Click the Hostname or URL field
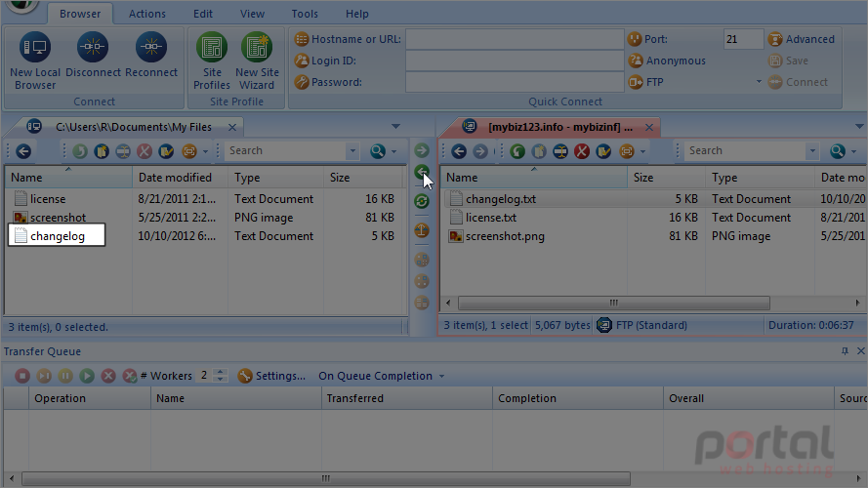The image size is (868, 488). [515, 39]
